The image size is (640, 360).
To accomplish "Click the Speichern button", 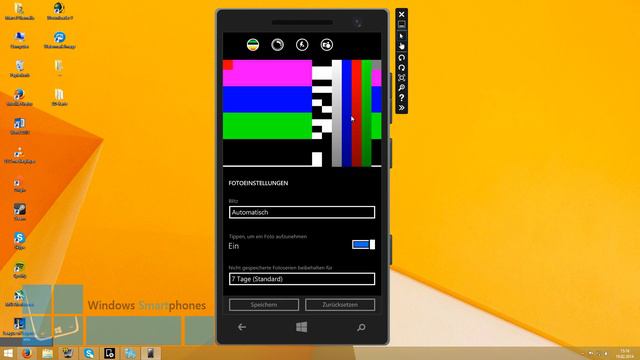I will click(264, 304).
